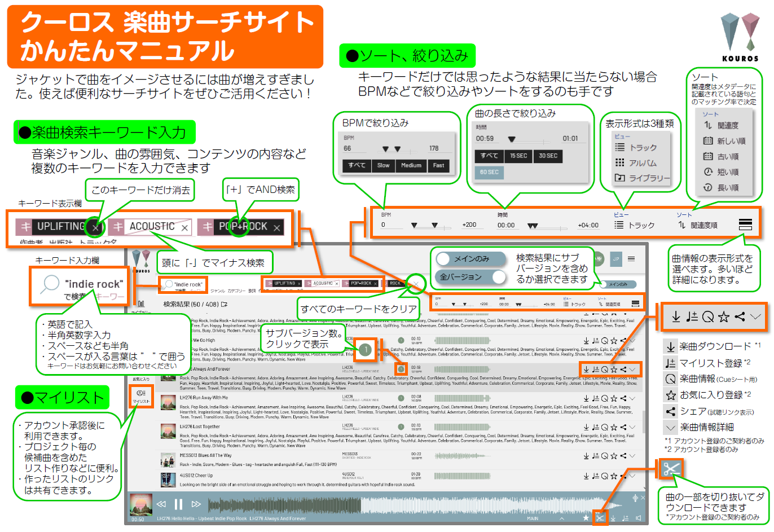Viewport: 774px width, 532px height.
Task: Select the 30 SEC duration filter
Action: tap(548, 156)
